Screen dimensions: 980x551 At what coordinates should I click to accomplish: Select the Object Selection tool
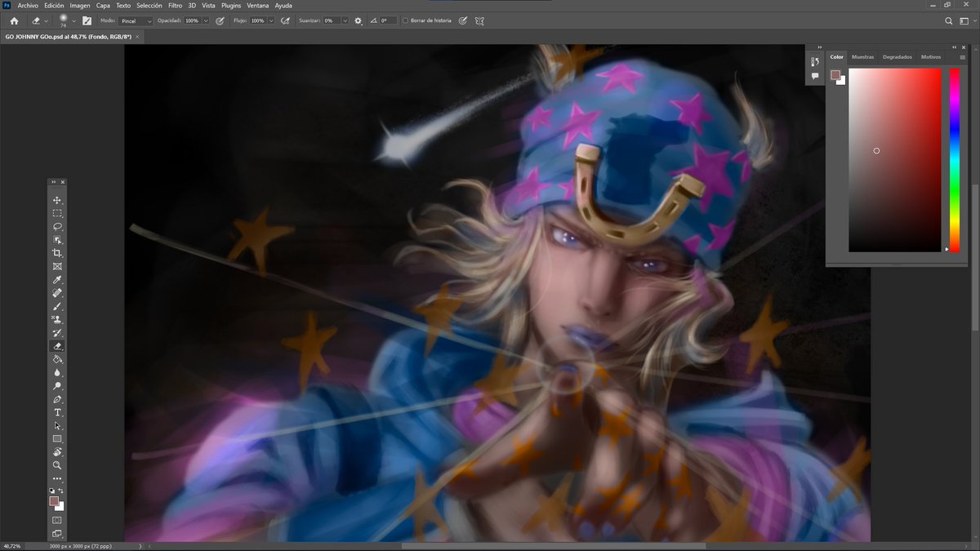click(57, 240)
